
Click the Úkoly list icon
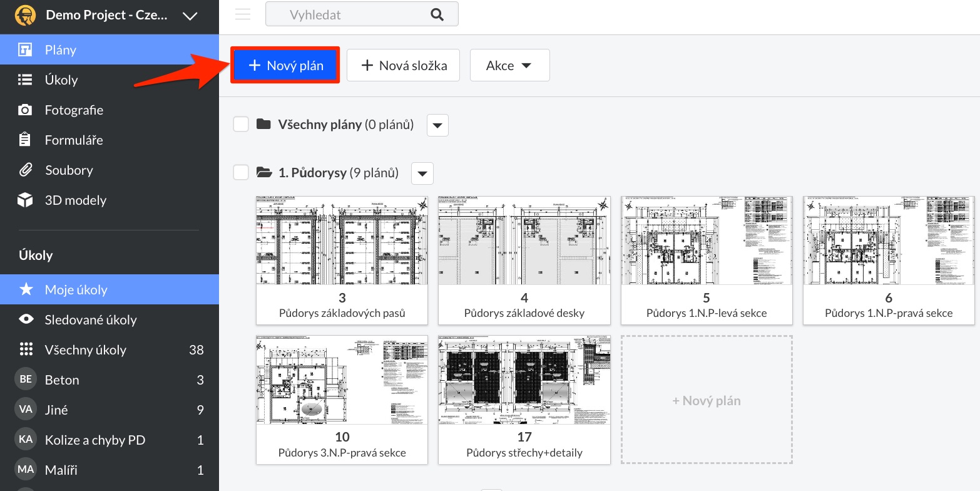tap(25, 80)
